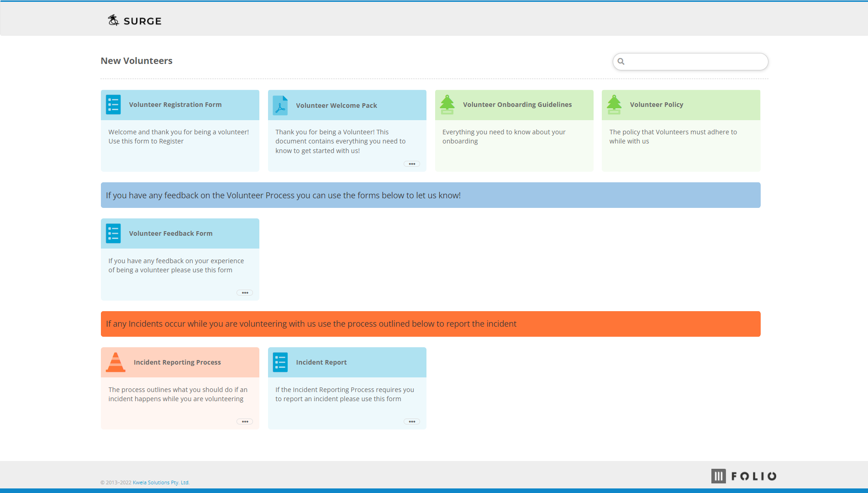Click the Incident Report form icon
The image size is (868, 493).
click(280, 362)
